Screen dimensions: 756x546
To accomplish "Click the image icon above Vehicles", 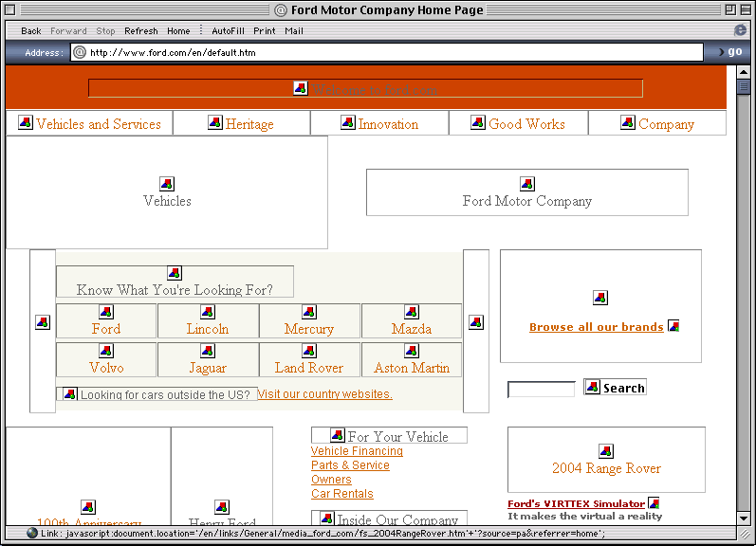I will 167,184.
